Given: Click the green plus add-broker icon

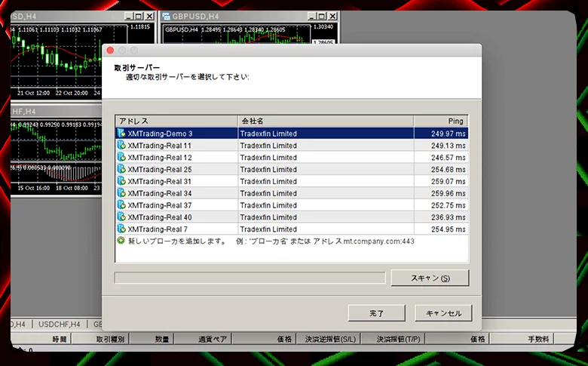Looking at the screenshot, I should tap(121, 241).
